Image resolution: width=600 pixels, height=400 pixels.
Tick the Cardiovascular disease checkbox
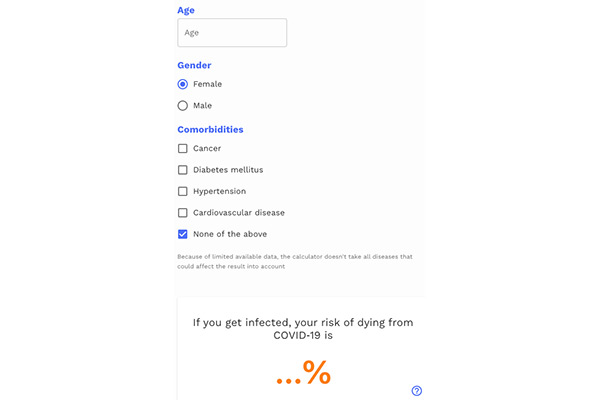(x=183, y=213)
